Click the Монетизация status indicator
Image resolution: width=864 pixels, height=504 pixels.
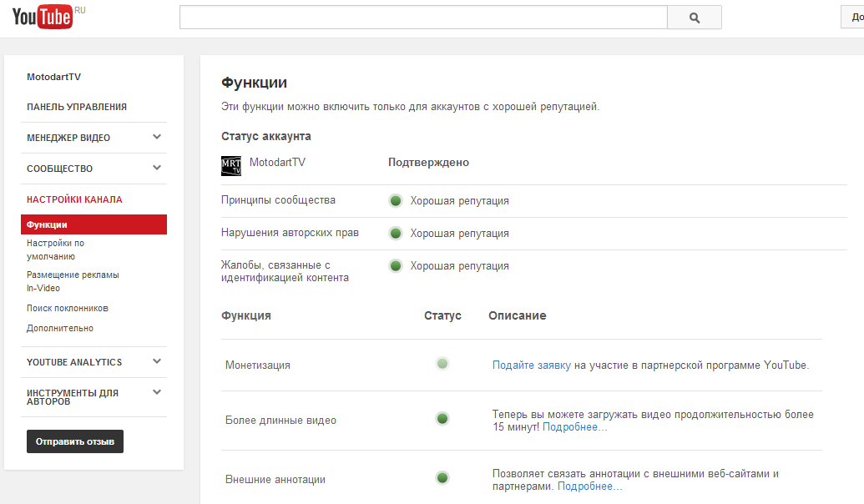point(442,364)
